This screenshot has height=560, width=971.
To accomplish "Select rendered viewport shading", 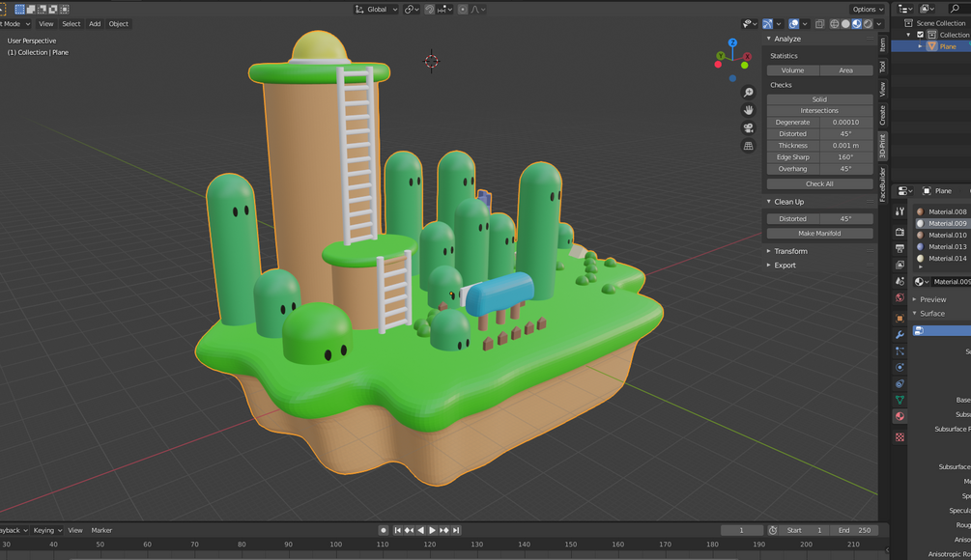I will click(x=868, y=24).
